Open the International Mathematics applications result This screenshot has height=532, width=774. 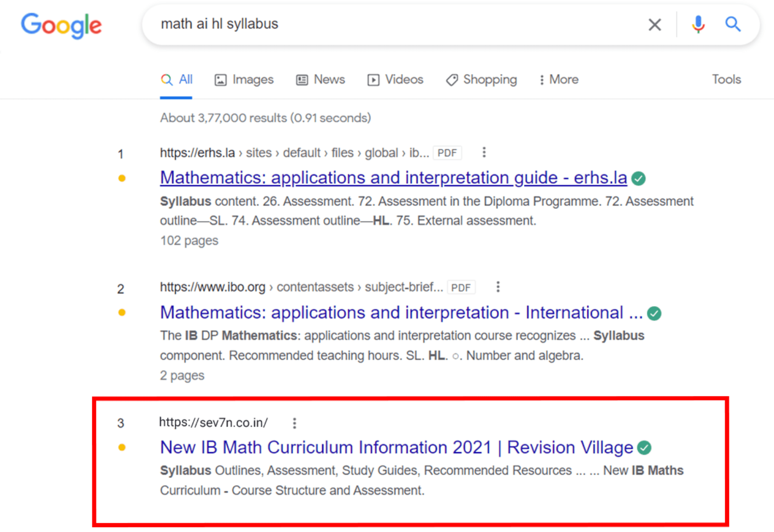pos(401,313)
